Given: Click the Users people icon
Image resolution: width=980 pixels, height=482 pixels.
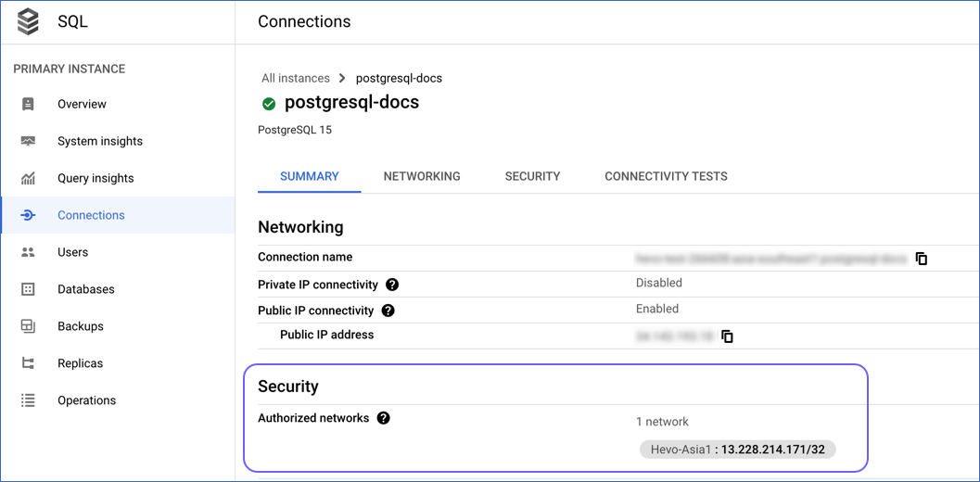Looking at the screenshot, I should coord(28,252).
